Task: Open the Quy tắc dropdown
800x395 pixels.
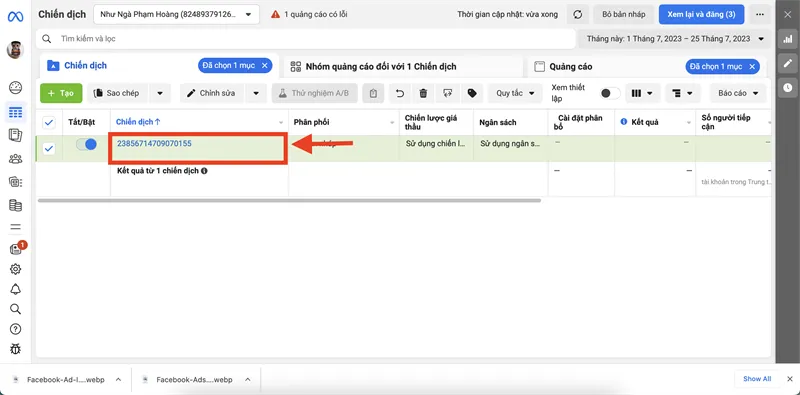Action: pyautogui.click(x=515, y=93)
